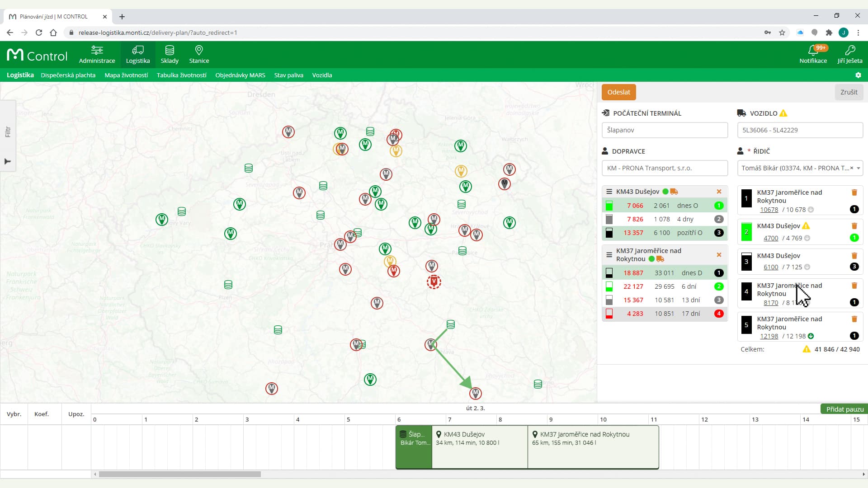
Task: Bookmark this page with the star icon
Action: pyautogui.click(x=782, y=33)
